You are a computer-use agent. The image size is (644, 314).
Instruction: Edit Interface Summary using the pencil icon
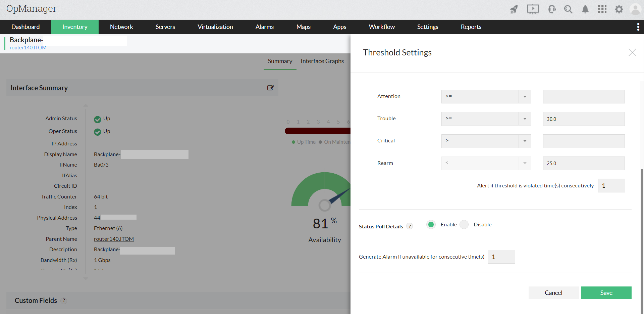[x=271, y=88]
